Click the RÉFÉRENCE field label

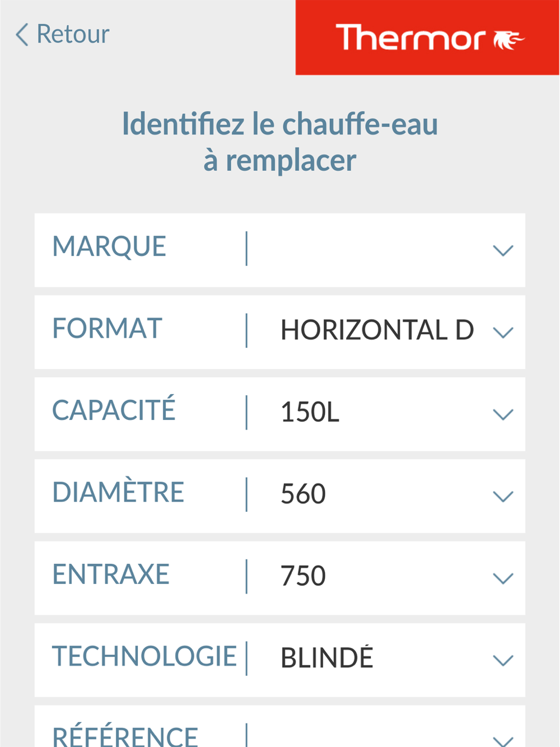click(125, 736)
